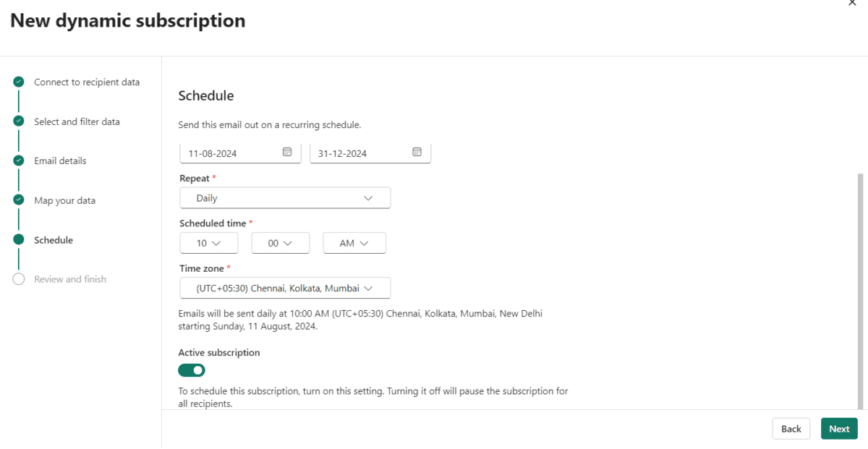Click the start date field showing 11-08-2024
The image size is (868, 449).
[231, 153]
